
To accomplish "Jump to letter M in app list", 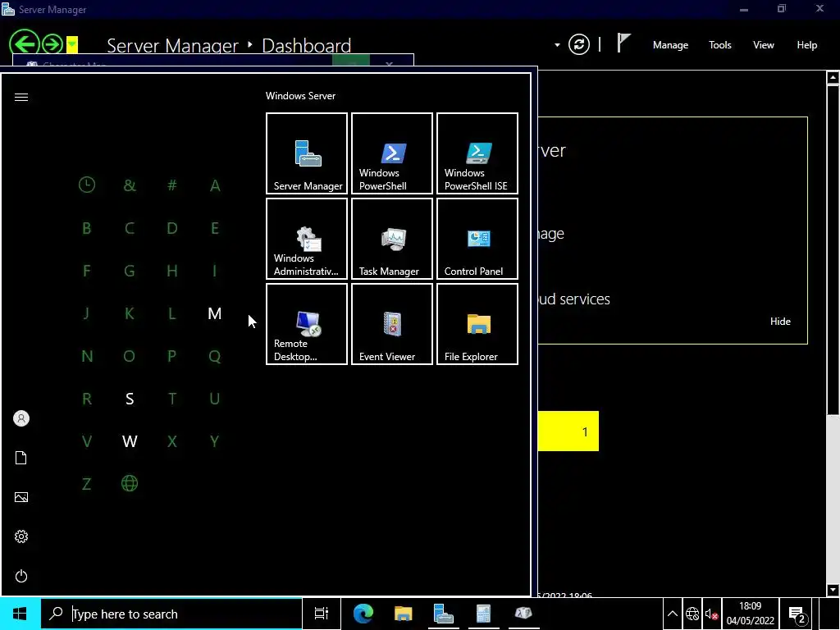I will coord(214,313).
